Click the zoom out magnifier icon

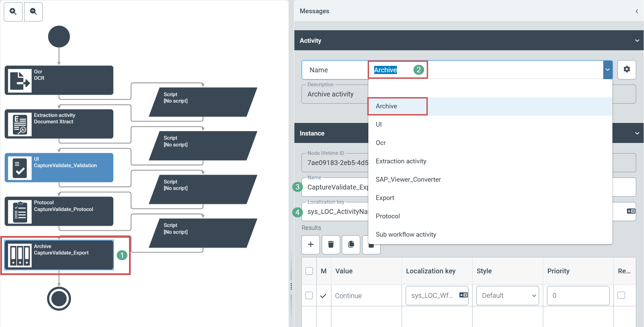[33, 12]
